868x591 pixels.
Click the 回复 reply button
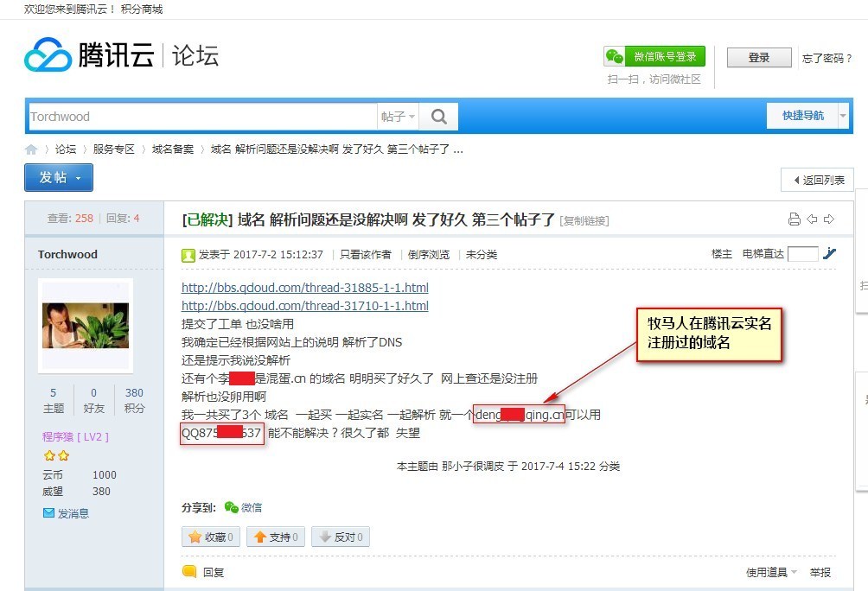pos(203,572)
